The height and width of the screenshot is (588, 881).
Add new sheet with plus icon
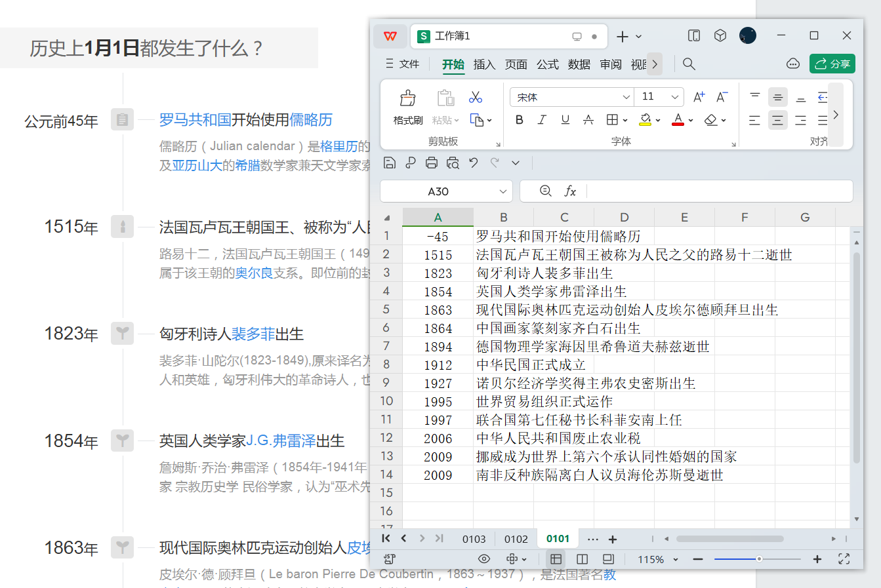pyautogui.click(x=613, y=539)
